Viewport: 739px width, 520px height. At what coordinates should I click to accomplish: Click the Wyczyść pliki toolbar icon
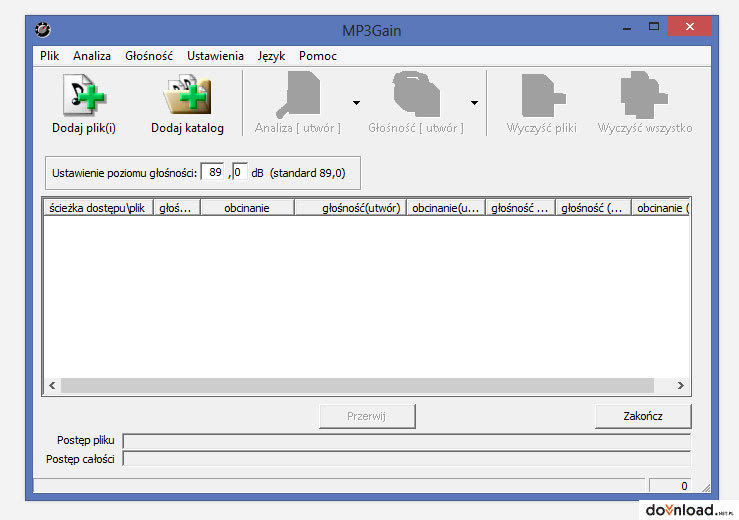[542, 95]
